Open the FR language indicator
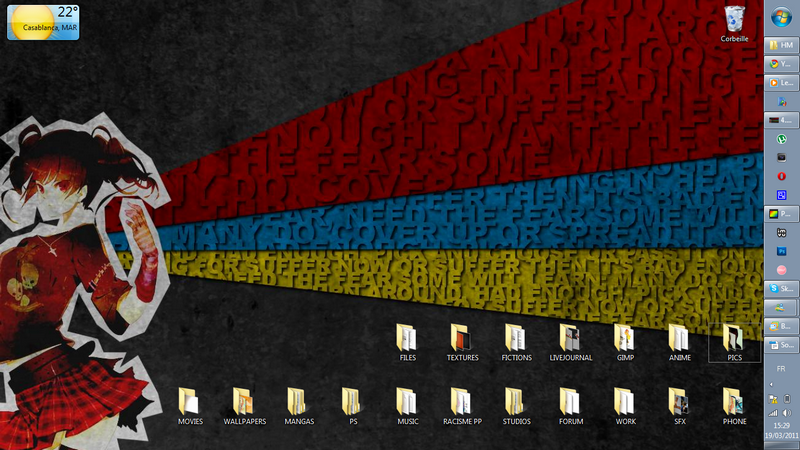This screenshot has height=450, width=800. click(x=781, y=368)
